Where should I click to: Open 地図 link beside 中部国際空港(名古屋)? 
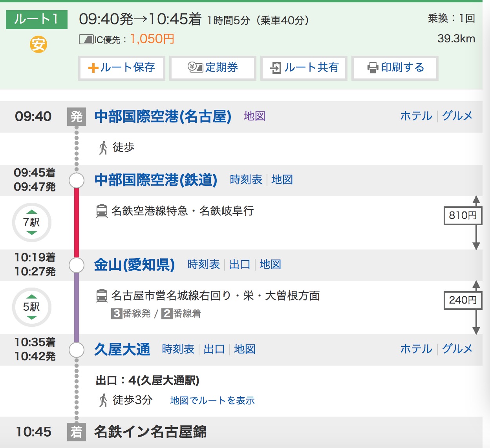(x=254, y=116)
